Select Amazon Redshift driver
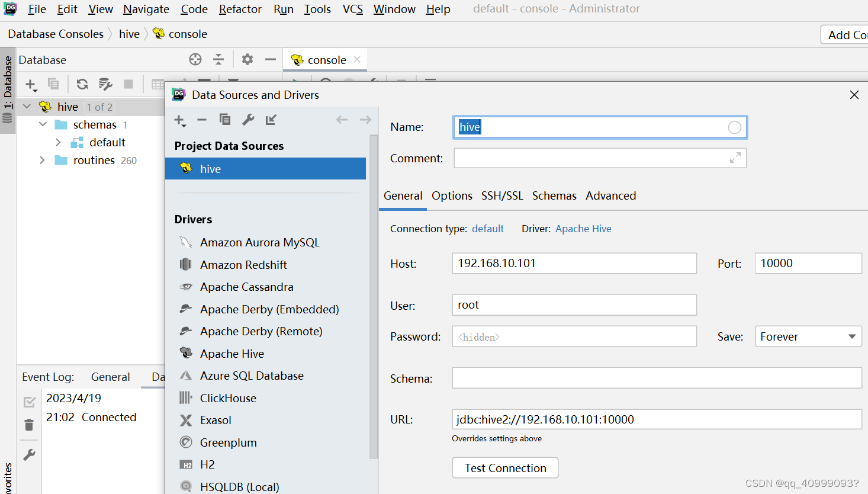 click(243, 265)
